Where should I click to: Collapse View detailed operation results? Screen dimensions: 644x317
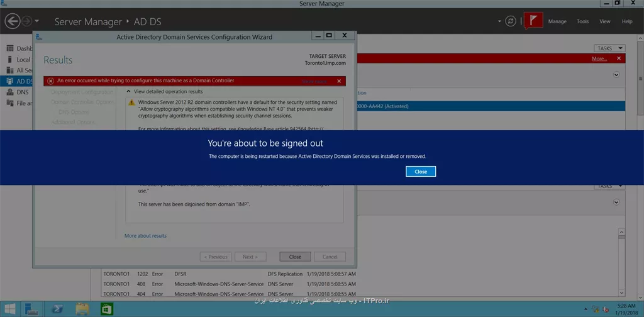pos(128,92)
